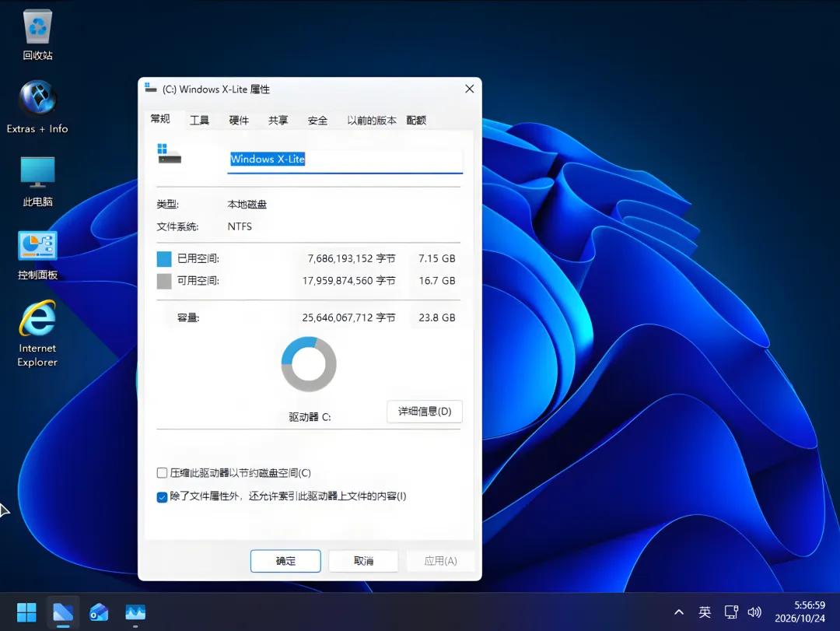The width and height of the screenshot is (840, 631).
Task: Switch to the 常规 (General) tab
Action: point(160,119)
